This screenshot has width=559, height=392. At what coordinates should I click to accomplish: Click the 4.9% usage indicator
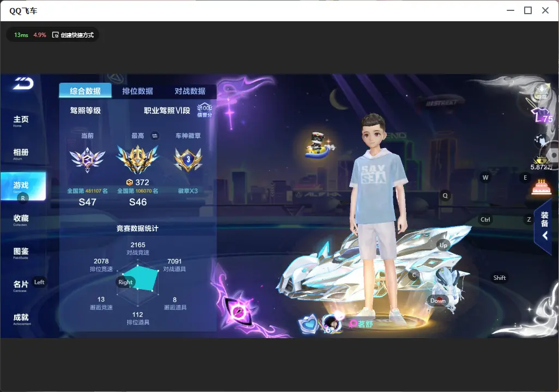point(40,35)
